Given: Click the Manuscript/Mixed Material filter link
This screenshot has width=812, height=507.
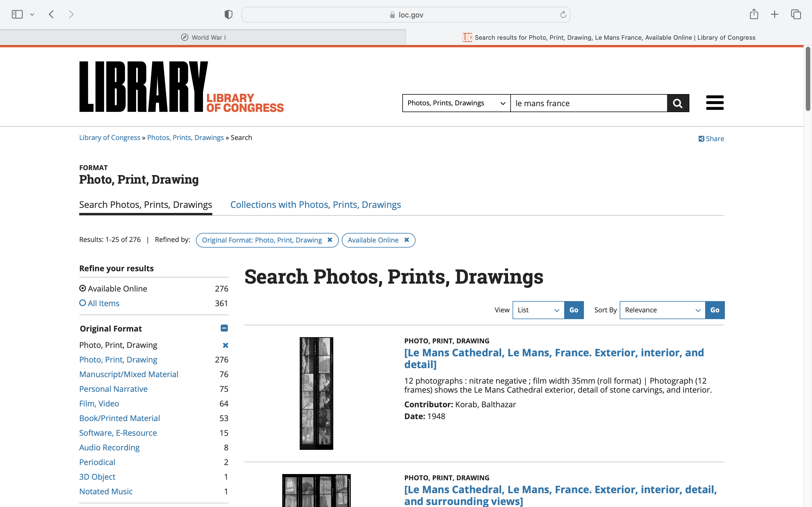Looking at the screenshot, I should pos(129,374).
